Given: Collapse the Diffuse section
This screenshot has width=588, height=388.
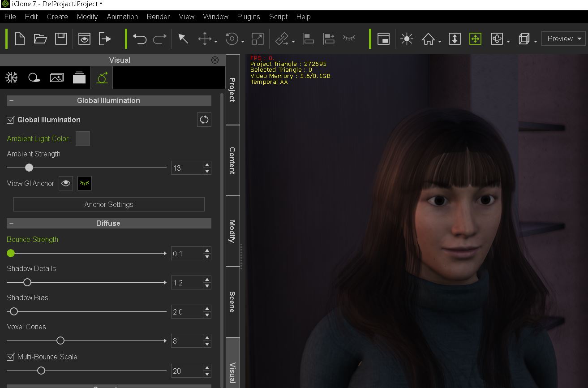Looking at the screenshot, I should [11, 223].
